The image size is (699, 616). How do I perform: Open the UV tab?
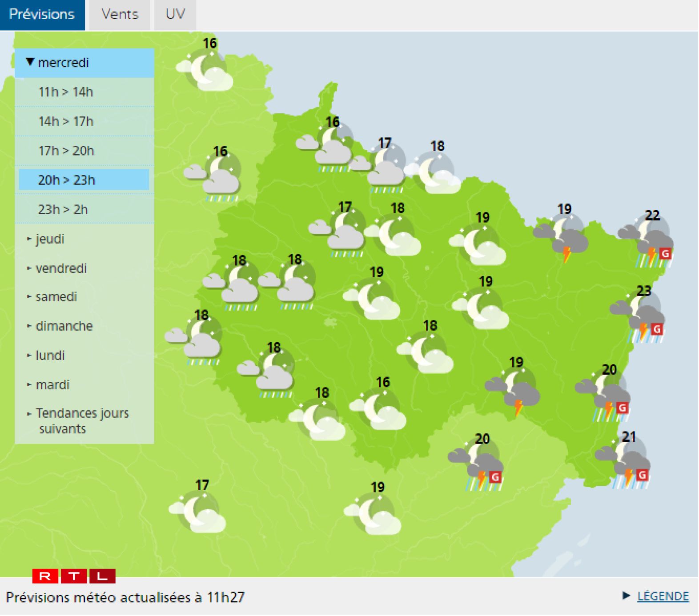tap(175, 15)
